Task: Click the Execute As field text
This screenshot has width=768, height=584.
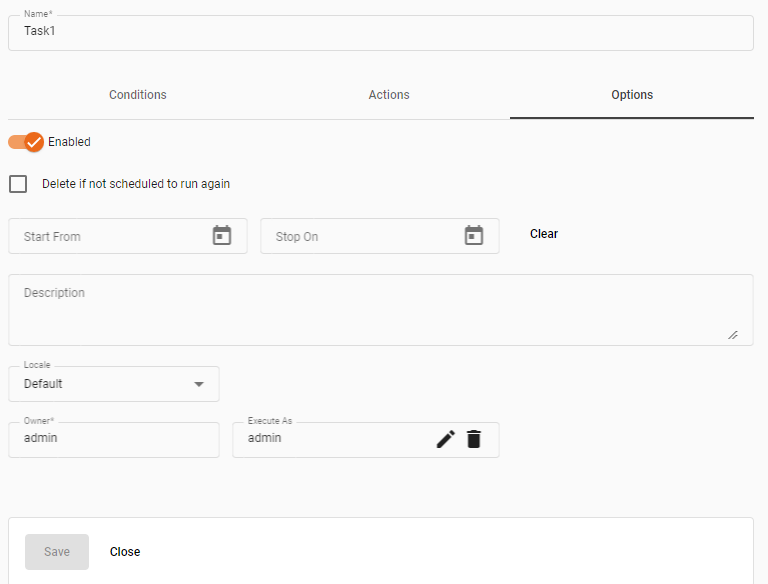Action: tap(330, 439)
